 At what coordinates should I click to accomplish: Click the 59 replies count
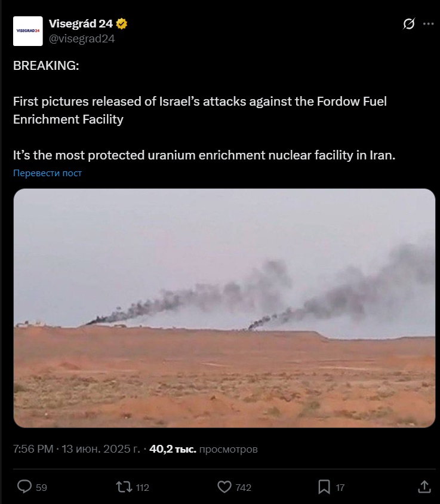(x=41, y=488)
